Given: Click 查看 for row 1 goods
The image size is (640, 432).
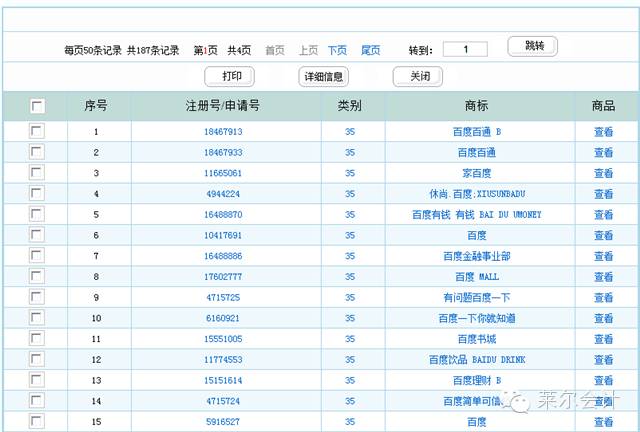Looking at the screenshot, I should 604,132.
